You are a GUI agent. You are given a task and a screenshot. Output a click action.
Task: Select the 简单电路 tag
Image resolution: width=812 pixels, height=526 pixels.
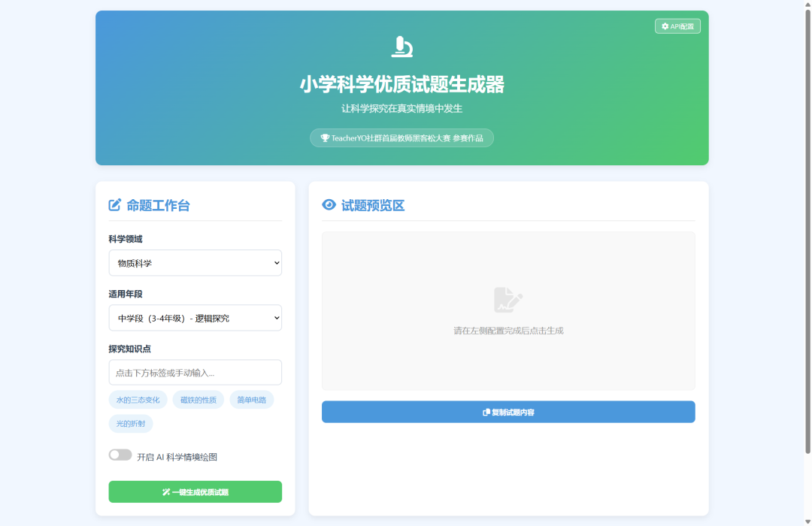tap(252, 399)
